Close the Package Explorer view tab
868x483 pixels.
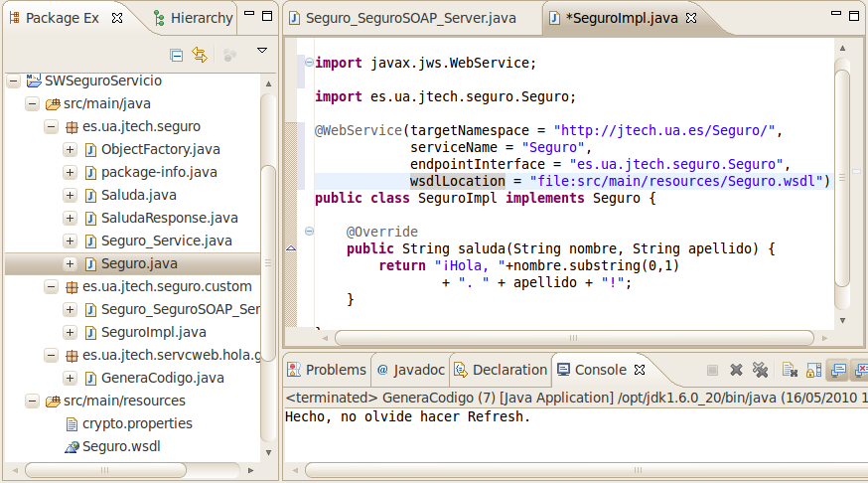coord(117,18)
